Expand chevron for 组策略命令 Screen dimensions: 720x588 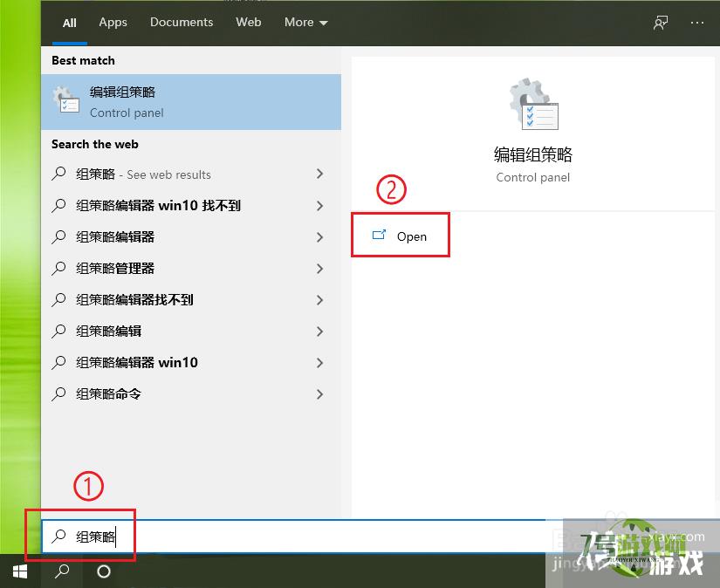(x=320, y=393)
